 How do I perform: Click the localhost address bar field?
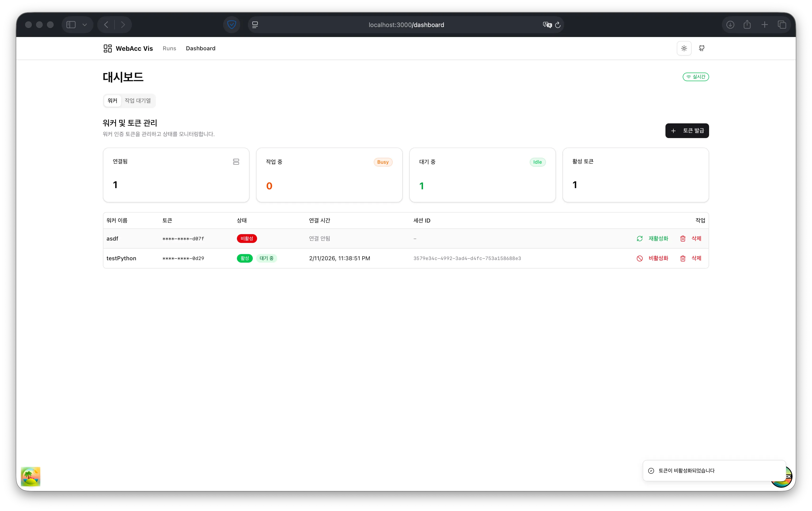tap(406, 25)
